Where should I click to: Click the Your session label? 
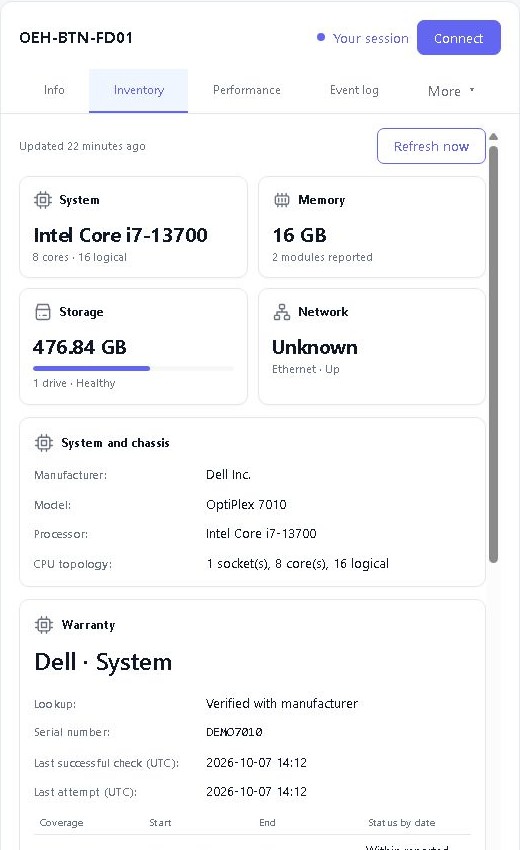click(370, 38)
